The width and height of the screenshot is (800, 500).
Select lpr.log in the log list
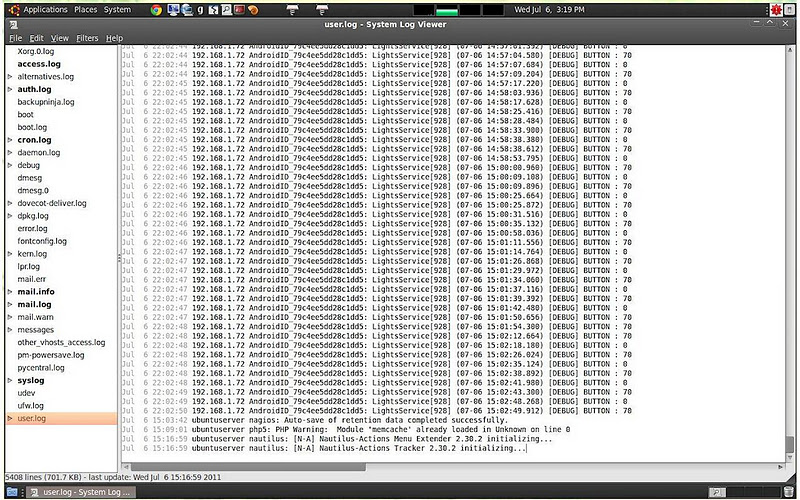pyautogui.click(x=29, y=266)
